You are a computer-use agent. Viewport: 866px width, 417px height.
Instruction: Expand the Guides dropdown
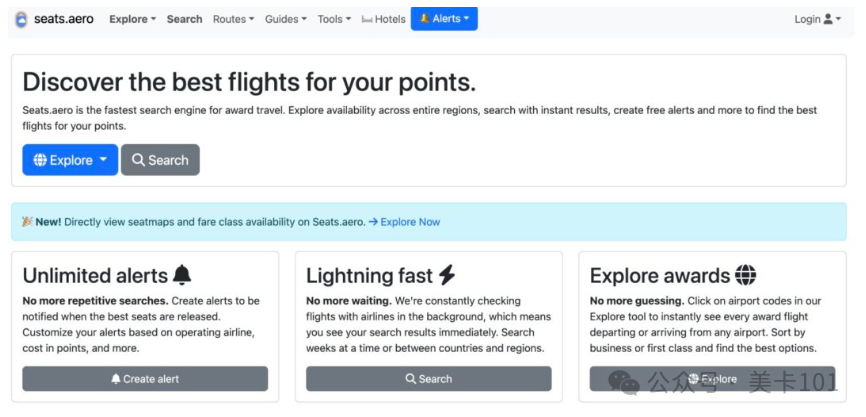(x=286, y=19)
